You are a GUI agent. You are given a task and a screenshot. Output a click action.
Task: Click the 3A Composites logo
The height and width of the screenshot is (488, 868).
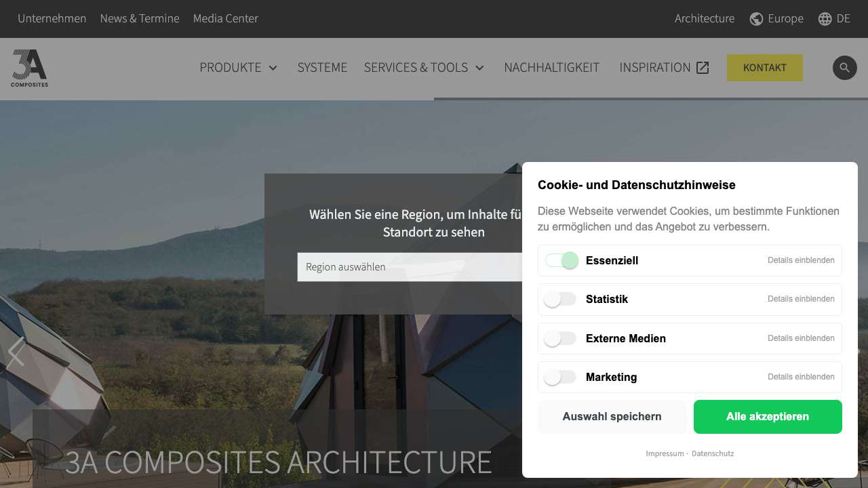click(29, 68)
